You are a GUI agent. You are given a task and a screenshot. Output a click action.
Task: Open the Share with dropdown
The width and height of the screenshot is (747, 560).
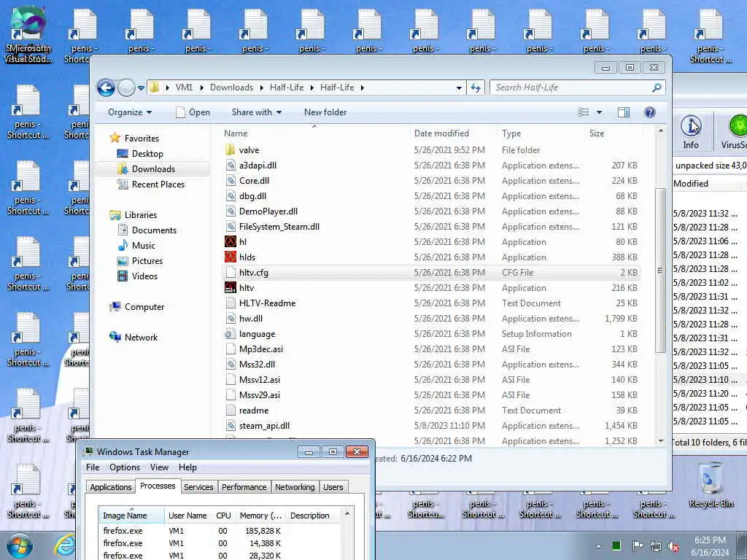(256, 112)
